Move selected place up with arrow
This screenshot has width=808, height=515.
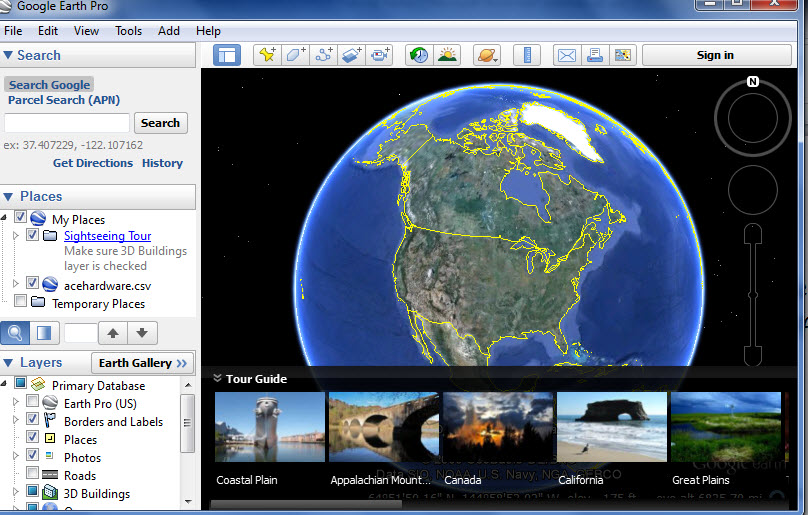(113, 333)
